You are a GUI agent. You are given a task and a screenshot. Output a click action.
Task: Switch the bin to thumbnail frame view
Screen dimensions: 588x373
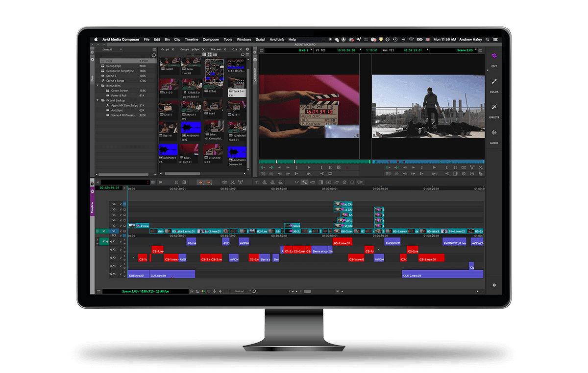click(210, 54)
